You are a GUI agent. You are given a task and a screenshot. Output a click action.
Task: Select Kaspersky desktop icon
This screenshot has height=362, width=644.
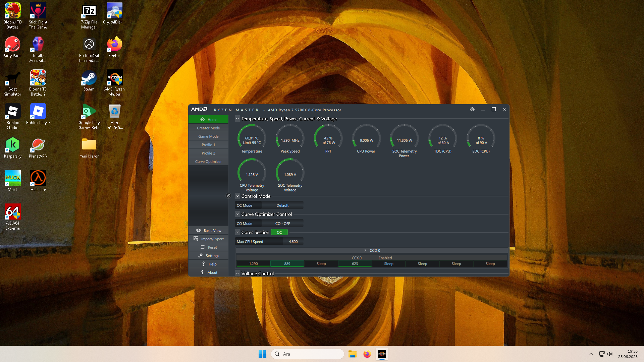click(13, 147)
